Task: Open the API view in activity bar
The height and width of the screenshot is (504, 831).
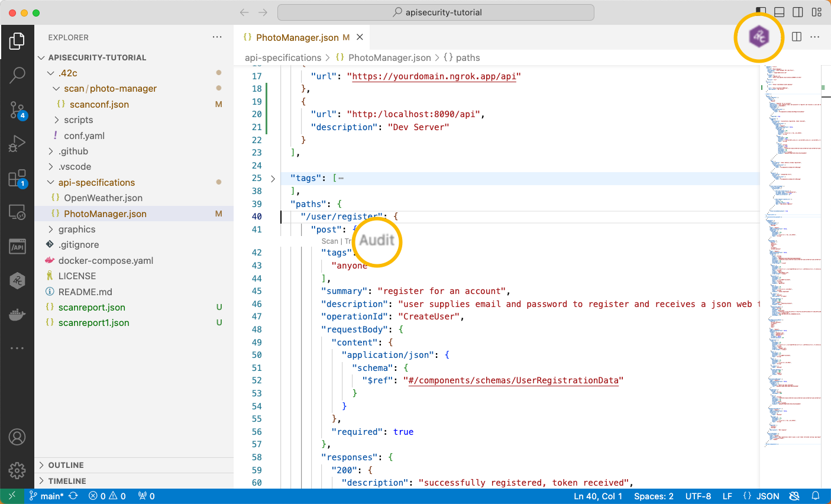Action: [x=17, y=246]
